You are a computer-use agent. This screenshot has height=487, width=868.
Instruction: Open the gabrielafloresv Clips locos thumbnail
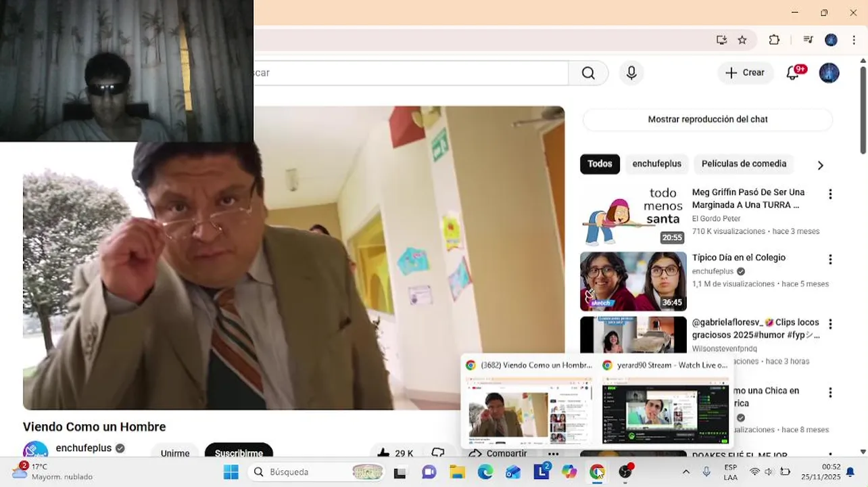tap(633, 335)
